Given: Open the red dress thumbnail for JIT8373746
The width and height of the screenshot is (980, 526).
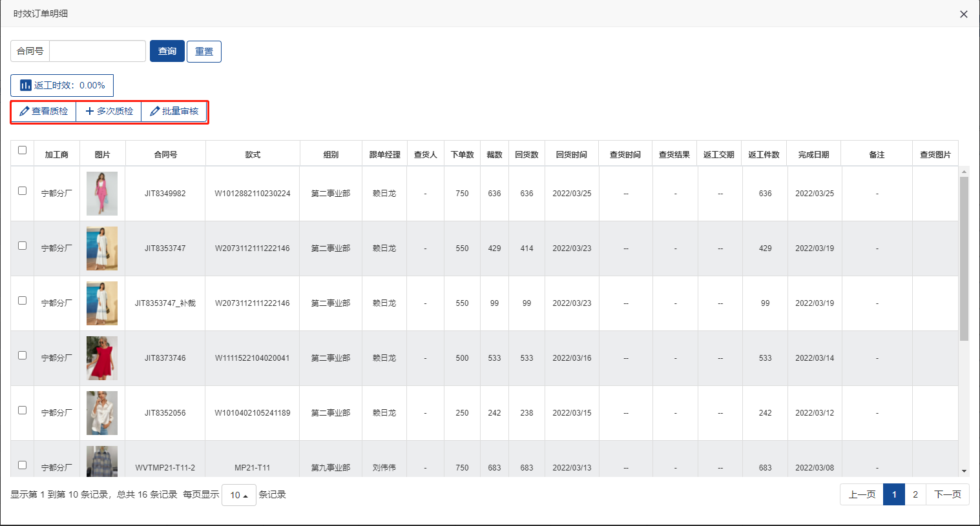Looking at the screenshot, I should coord(102,358).
